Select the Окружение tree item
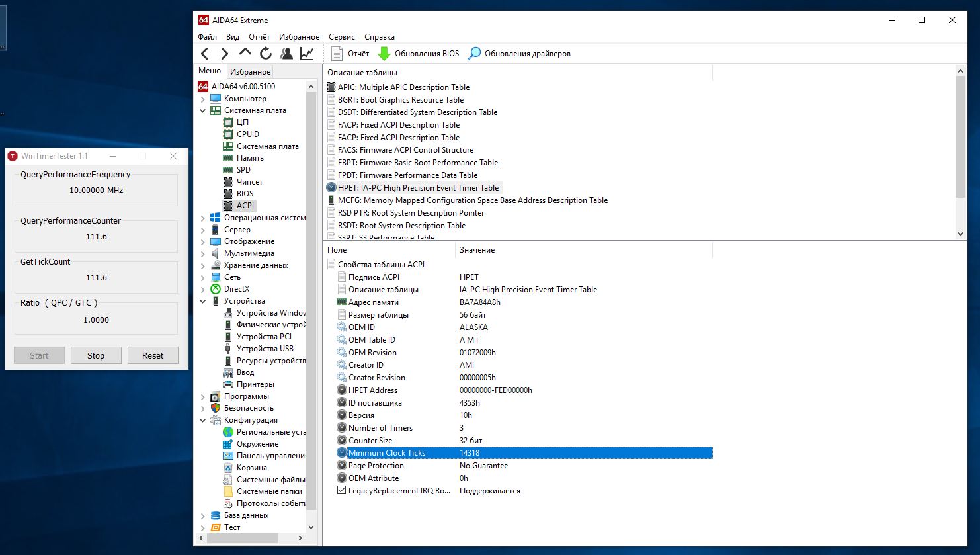 257,444
